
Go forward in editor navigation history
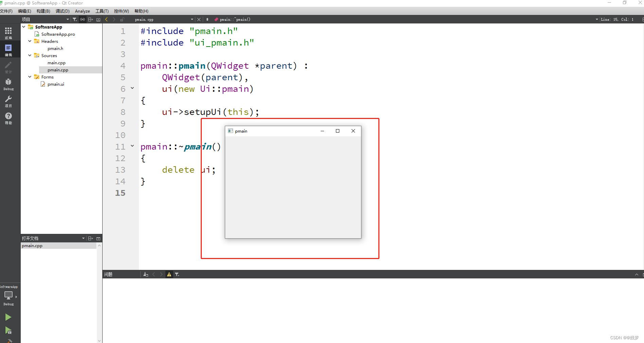pos(114,19)
